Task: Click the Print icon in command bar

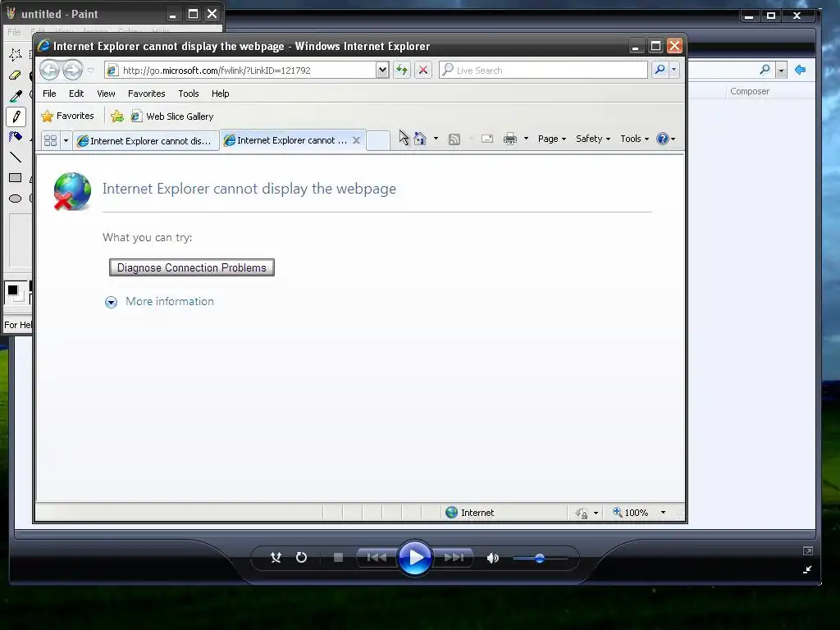Action: 510,139
